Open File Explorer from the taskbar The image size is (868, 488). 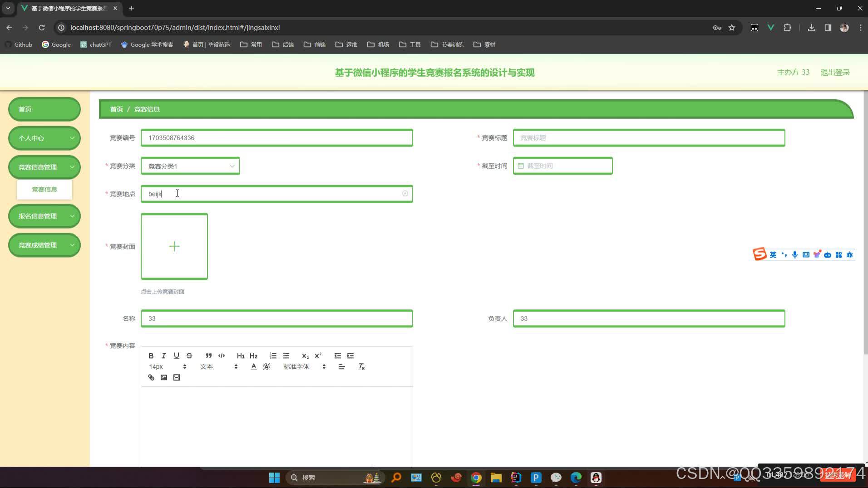tap(496, 478)
